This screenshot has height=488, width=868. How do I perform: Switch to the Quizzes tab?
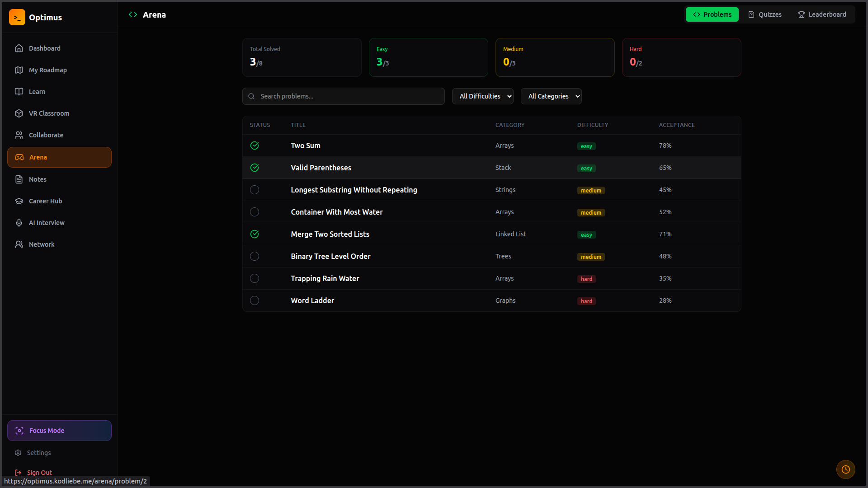(764, 14)
